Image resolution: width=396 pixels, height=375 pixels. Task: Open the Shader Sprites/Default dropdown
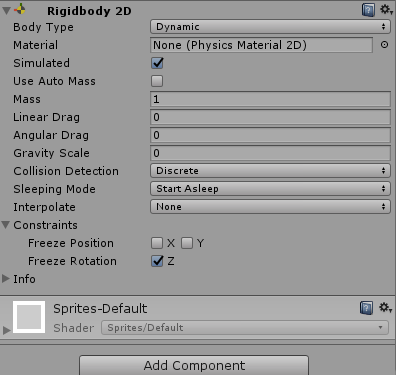[245, 327]
